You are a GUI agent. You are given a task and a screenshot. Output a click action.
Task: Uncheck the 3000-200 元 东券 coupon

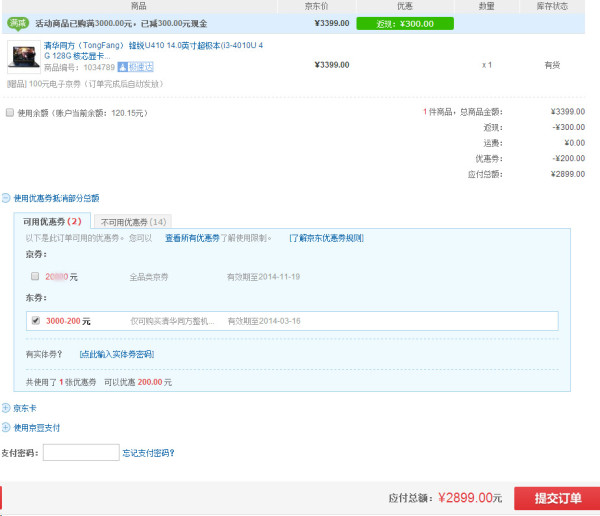pos(36,320)
